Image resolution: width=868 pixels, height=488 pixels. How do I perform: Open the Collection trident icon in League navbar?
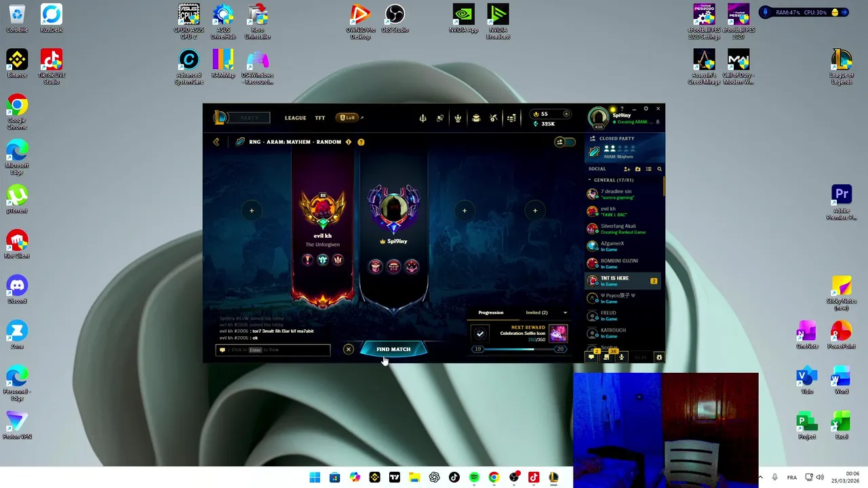point(422,118)
